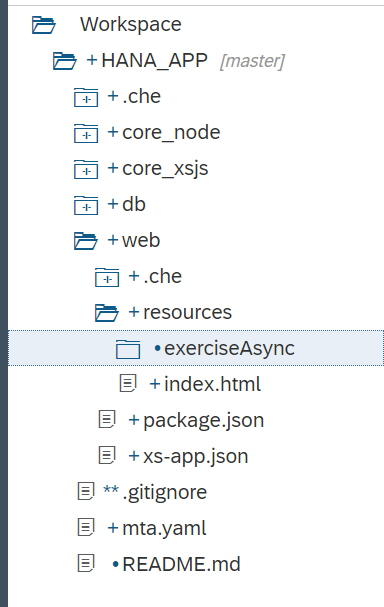Select the top-level .che folder name under HANA_APP
The width and height of the screenshot is (384, 607).
[x=141, y=97]
